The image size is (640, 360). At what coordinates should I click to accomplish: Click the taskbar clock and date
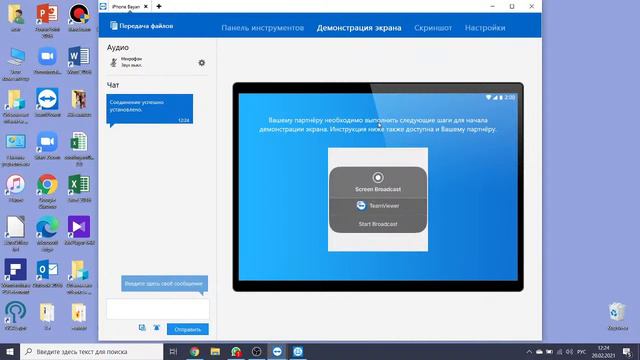click(604, 351)
